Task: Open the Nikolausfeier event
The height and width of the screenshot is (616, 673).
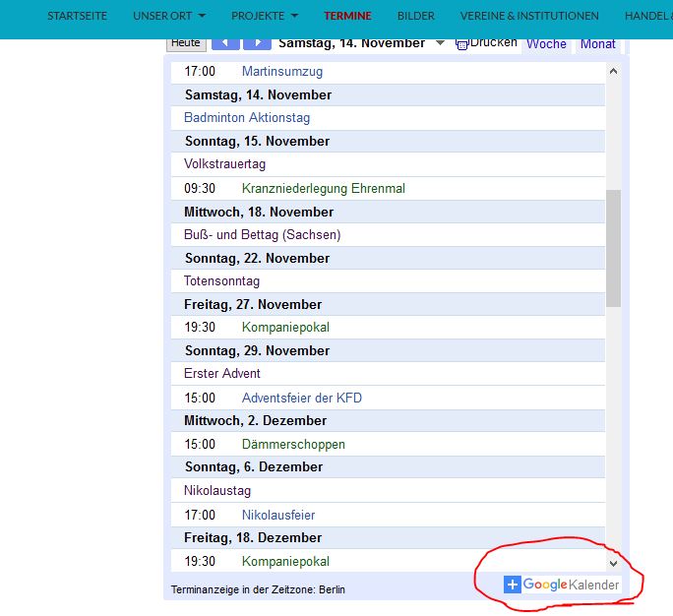Action: [x=277, y=515]
